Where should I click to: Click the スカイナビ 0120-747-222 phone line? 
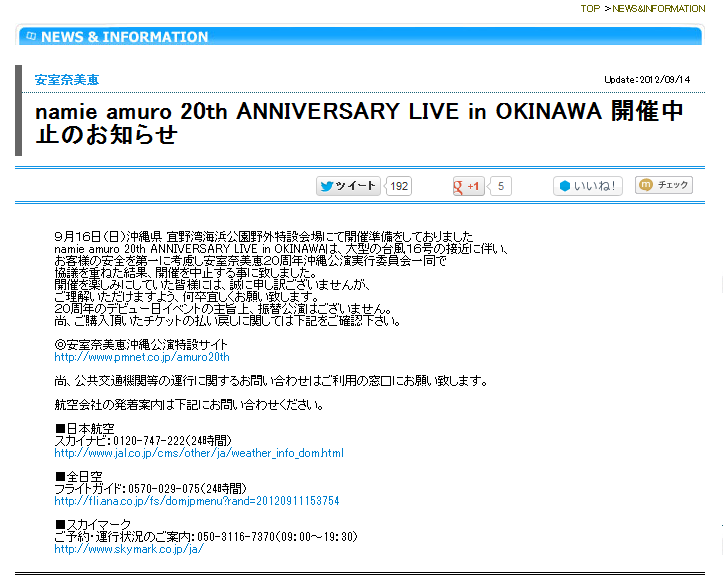click(143, 440)
